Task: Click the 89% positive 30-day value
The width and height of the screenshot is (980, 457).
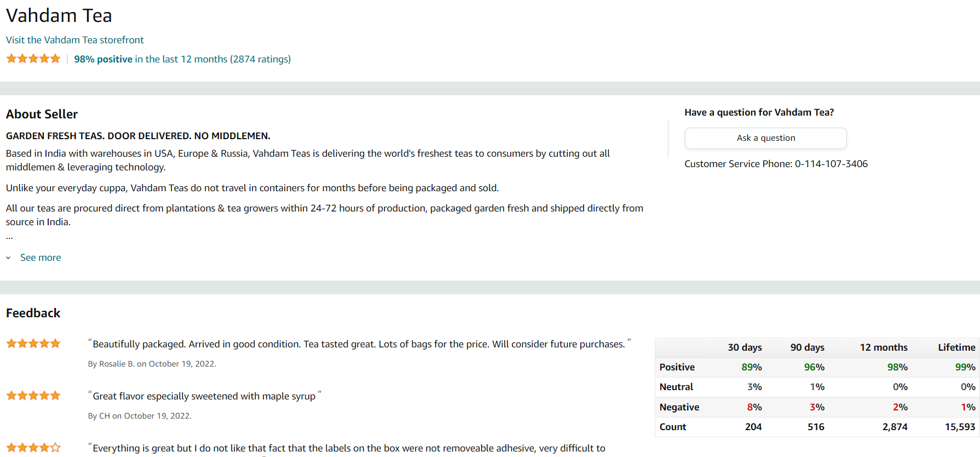Action: [x=751, y=367]
